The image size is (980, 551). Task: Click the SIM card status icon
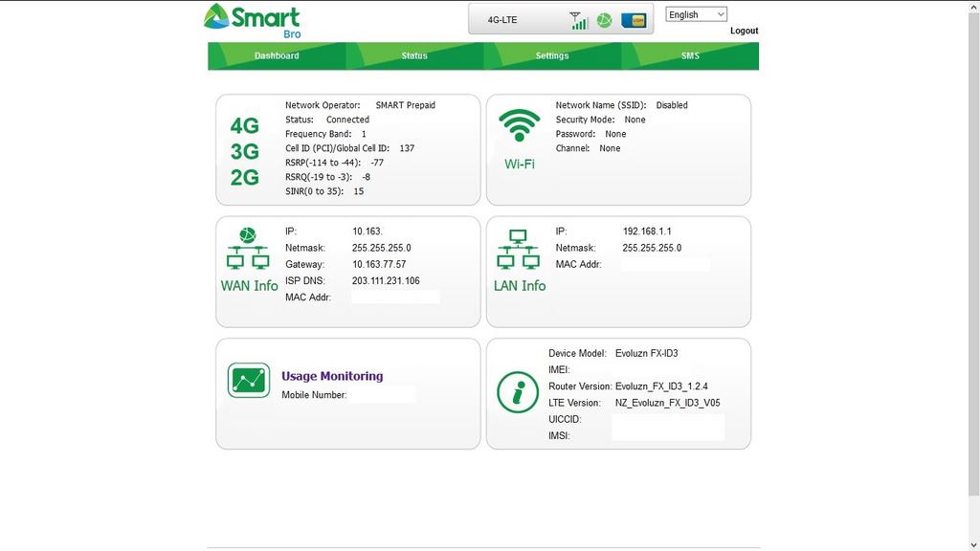point(634,21)
